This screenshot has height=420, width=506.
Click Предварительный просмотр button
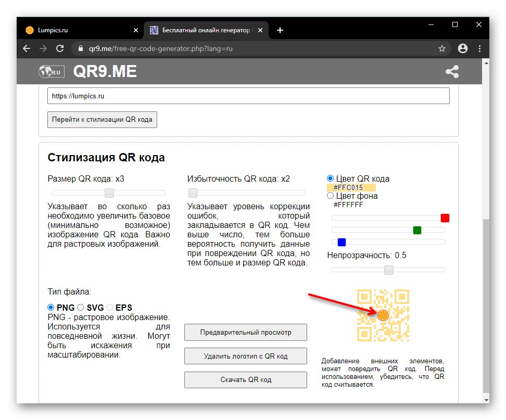(246, 332)
